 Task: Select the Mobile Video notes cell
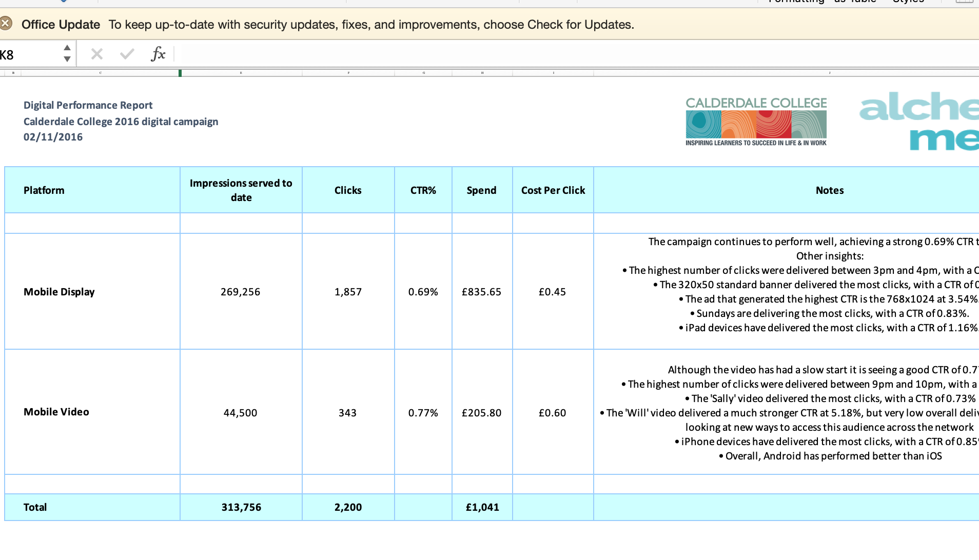[787, 412]
